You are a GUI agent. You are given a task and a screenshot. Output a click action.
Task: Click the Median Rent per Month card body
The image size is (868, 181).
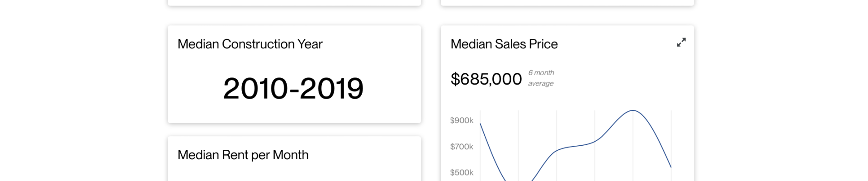pyautogui.click(x=294, y=172)
